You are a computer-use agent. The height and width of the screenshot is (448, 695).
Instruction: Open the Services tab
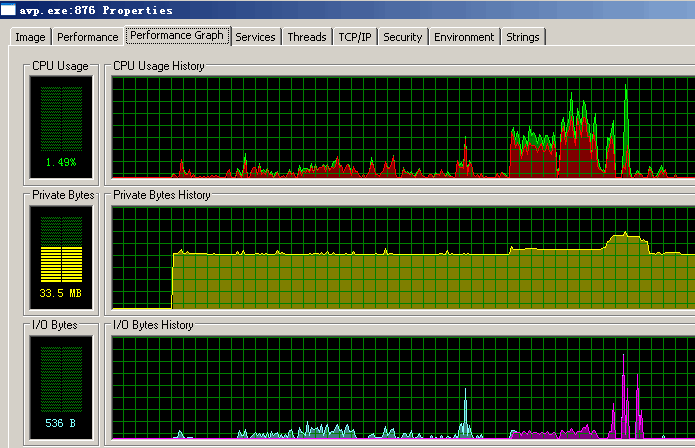pyautogui.click(x=255, y=37)
